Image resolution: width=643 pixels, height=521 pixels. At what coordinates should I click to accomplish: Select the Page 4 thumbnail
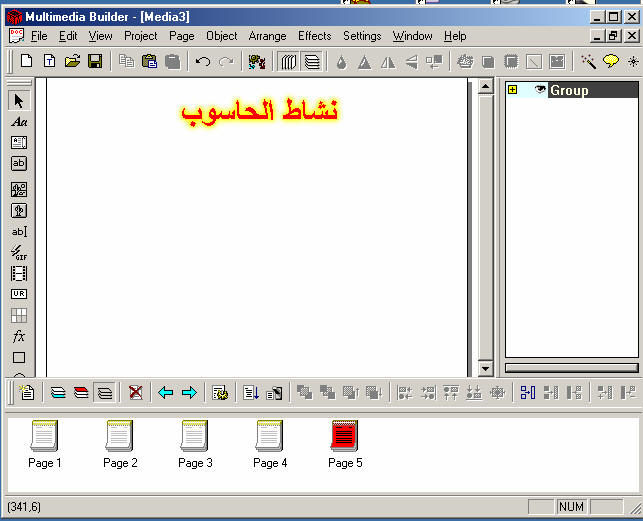coord(270,444)
